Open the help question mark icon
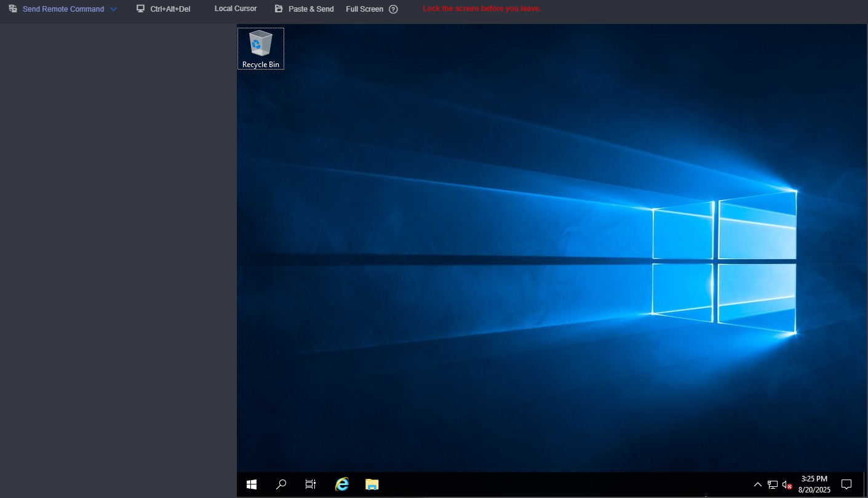 (394, 9)
